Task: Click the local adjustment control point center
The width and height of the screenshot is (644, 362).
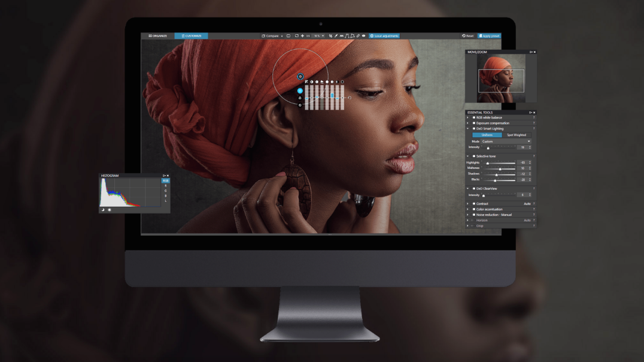Action: coord(300,77)
